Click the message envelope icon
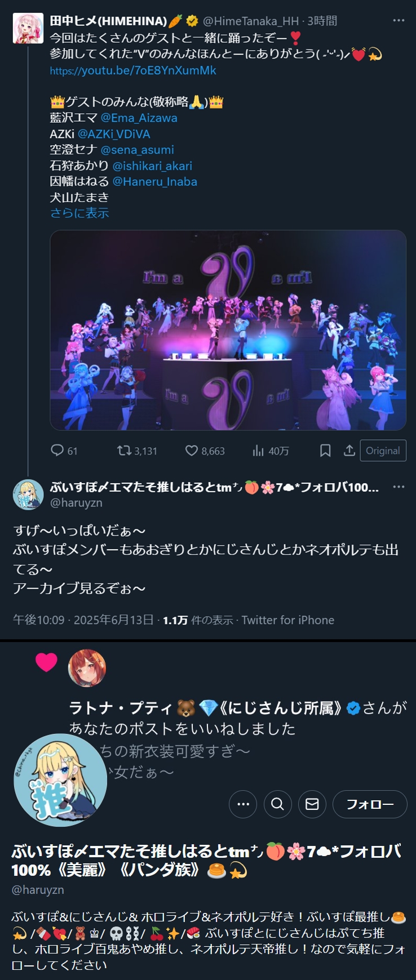This screenshot has height=980, width=416. tap(312, 804)
